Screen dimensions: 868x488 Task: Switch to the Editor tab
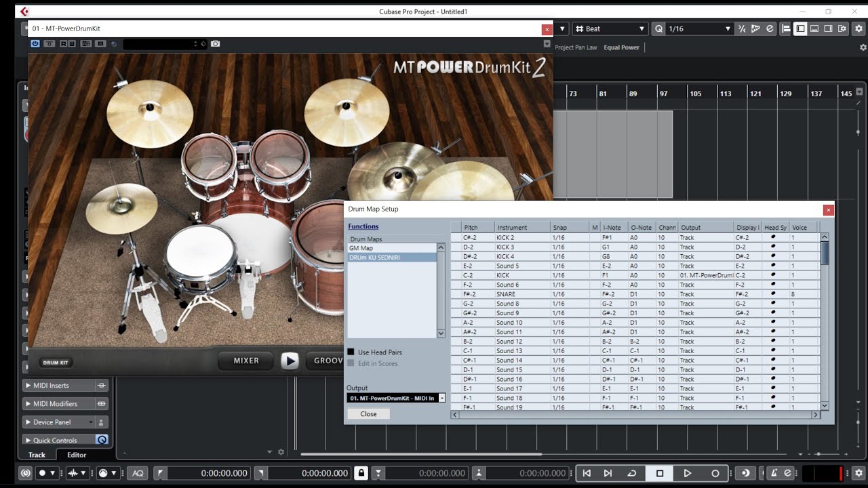[77, 455]
